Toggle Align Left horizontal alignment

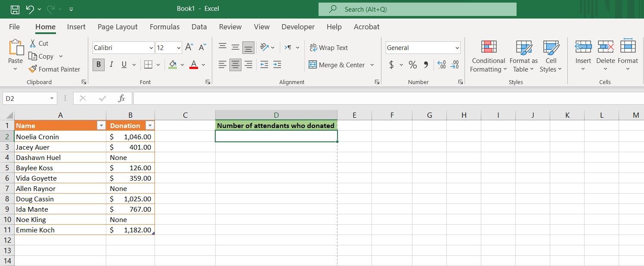coord(223,65)
